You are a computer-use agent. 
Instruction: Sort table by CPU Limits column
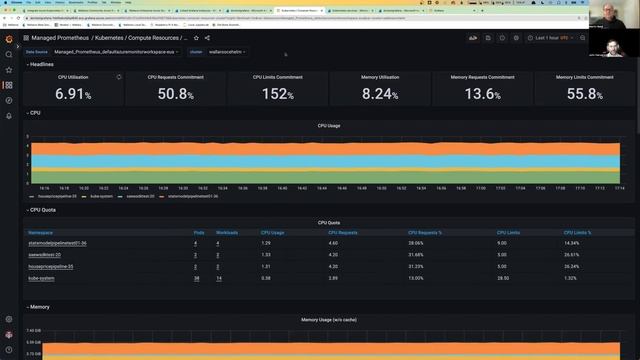click(x=508, y=233)
